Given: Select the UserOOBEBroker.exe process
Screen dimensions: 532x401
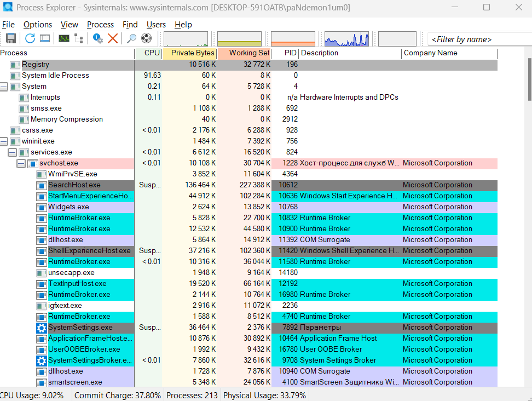Looking at the screenshot, I should click(x=248, y=350).
